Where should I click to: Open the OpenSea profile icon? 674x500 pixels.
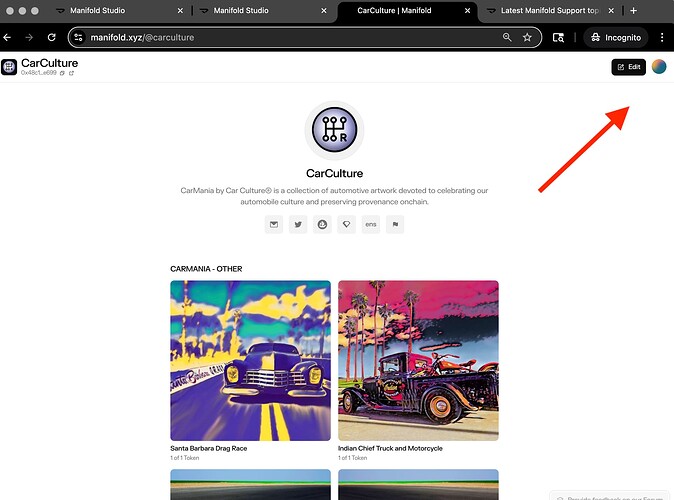(x=322, y=224)
